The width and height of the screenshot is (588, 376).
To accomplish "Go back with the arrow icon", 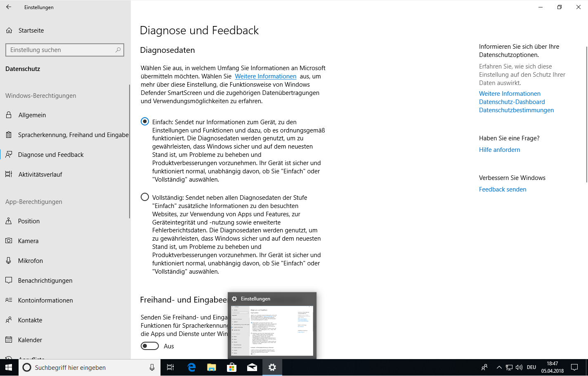I will [9, 7].
